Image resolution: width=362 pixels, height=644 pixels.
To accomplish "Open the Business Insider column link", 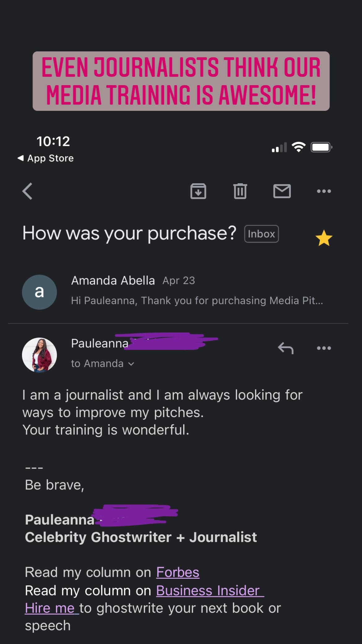I will 208,590.
